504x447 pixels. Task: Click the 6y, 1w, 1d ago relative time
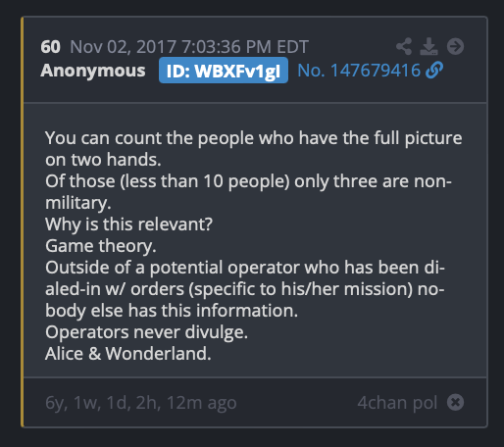point(140,403)
